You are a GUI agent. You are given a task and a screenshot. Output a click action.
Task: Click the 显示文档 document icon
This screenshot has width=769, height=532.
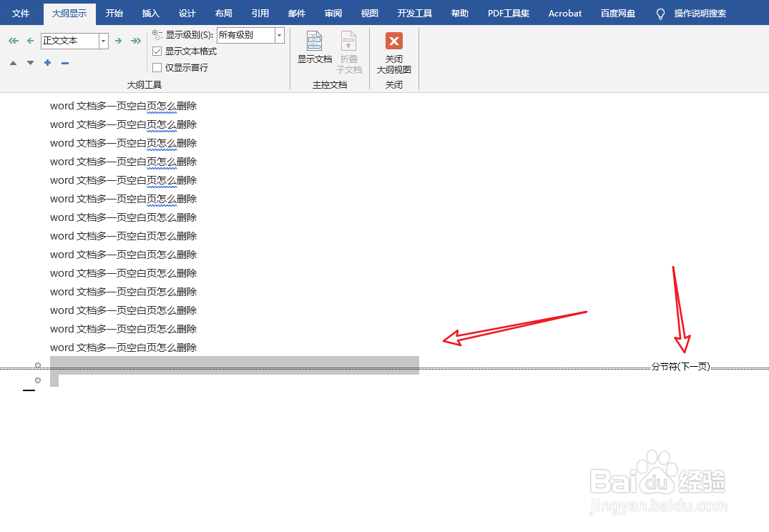[314, 41]
